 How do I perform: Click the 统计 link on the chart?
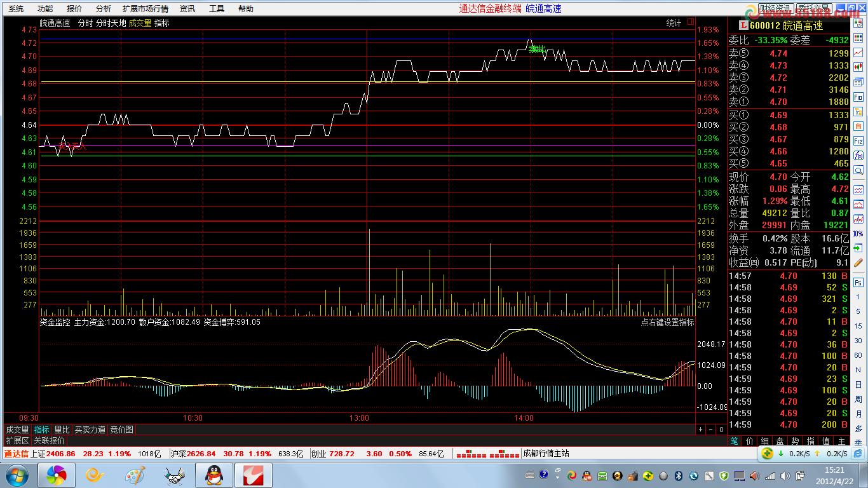674,23
